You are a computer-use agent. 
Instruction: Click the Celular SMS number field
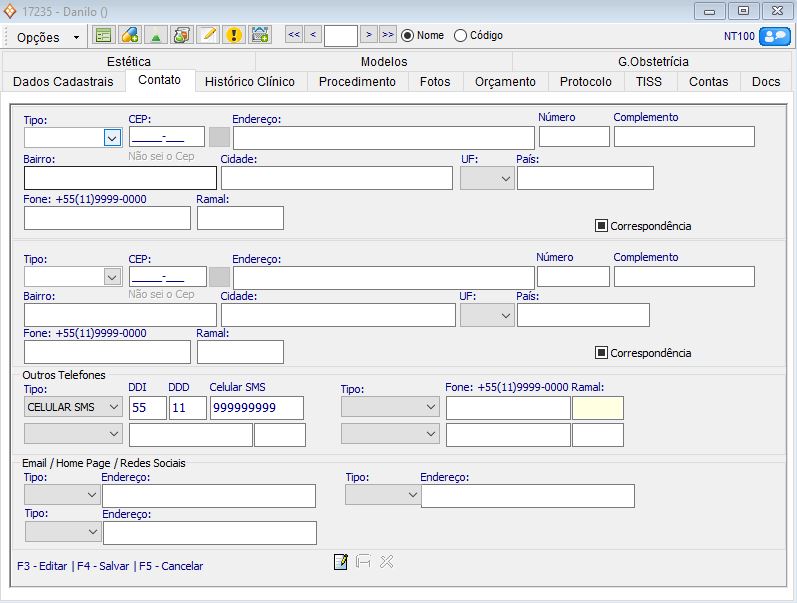tap(256, 408)
